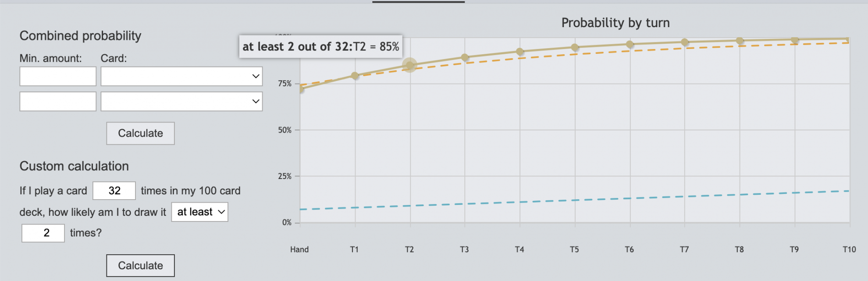Select the T5 point on the solid line
Screen dimensions: 868x281
pos(575,47)
